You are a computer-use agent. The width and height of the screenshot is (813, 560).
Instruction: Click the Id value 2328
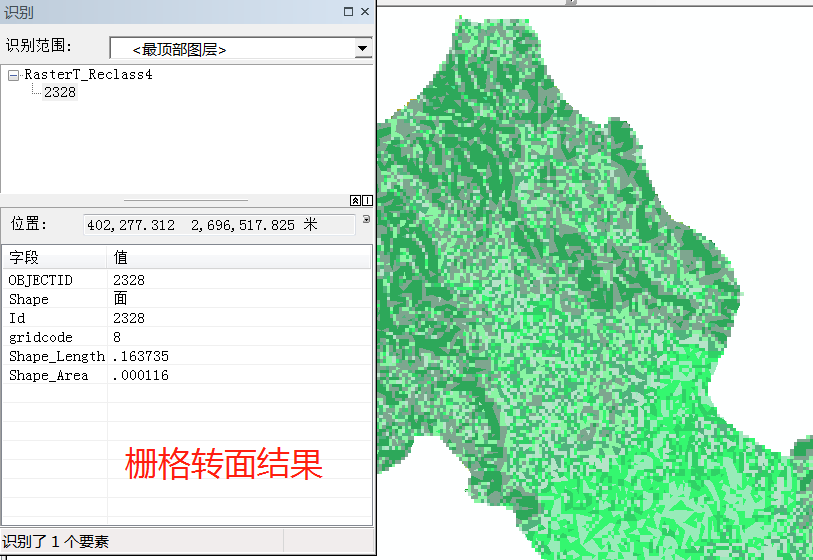click(129, 318)
